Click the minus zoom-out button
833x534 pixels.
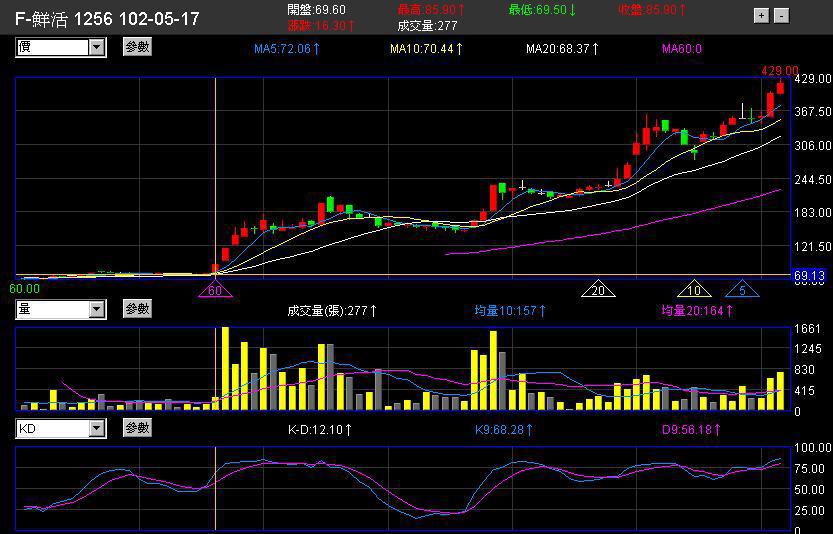pyautogui.click(x=781, y=16)
